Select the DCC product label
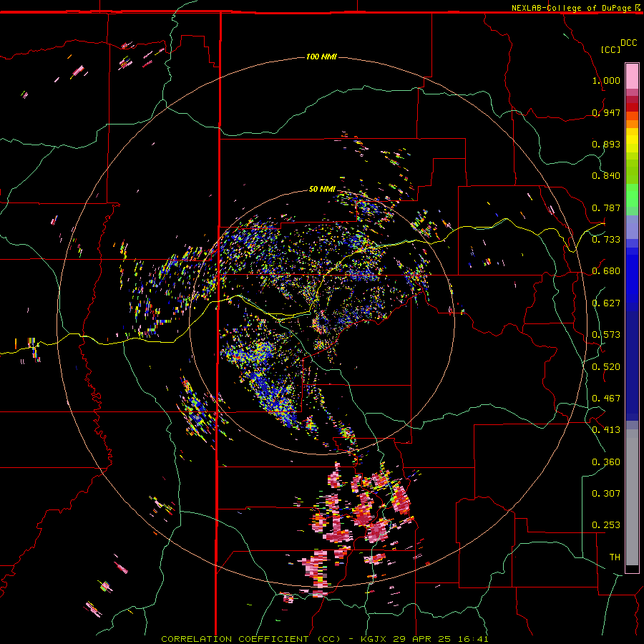The height and width of the screenshot is (644, 644). (x=629, y=43)
